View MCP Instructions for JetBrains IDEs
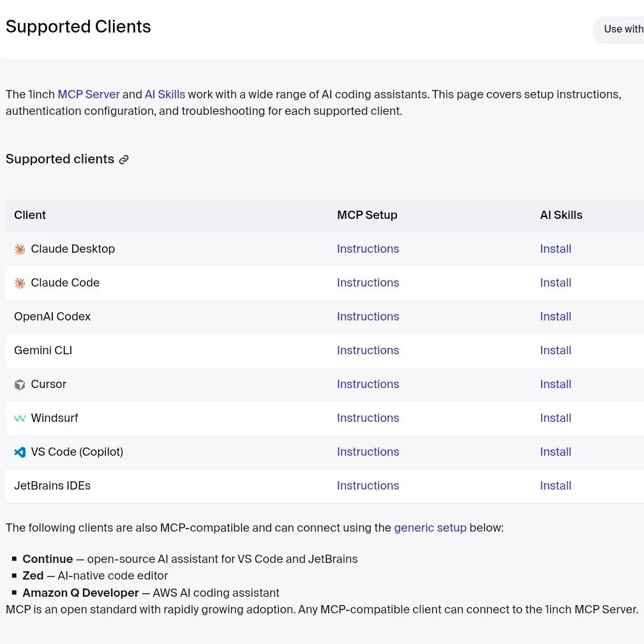This screenshot has height=644, width=644. pyautogui.click(x=368, y=486)
